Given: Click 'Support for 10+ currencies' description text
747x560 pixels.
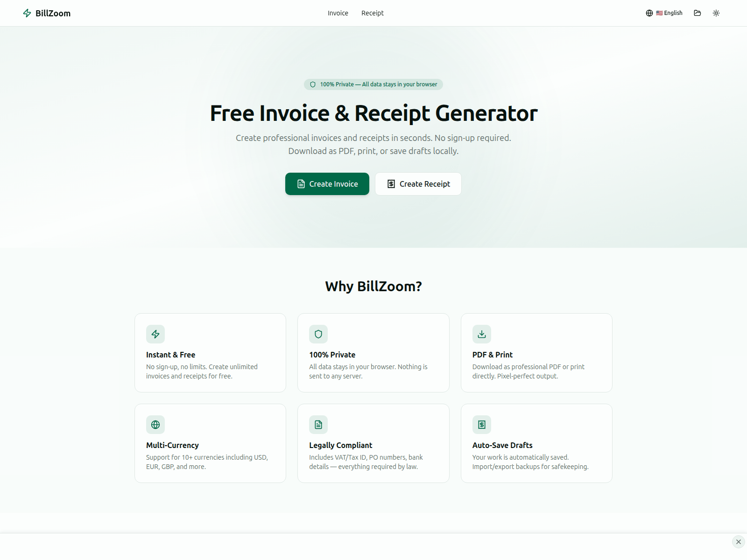Looking at the screenshot, I should pyautogui.click(x=207, y=462).
